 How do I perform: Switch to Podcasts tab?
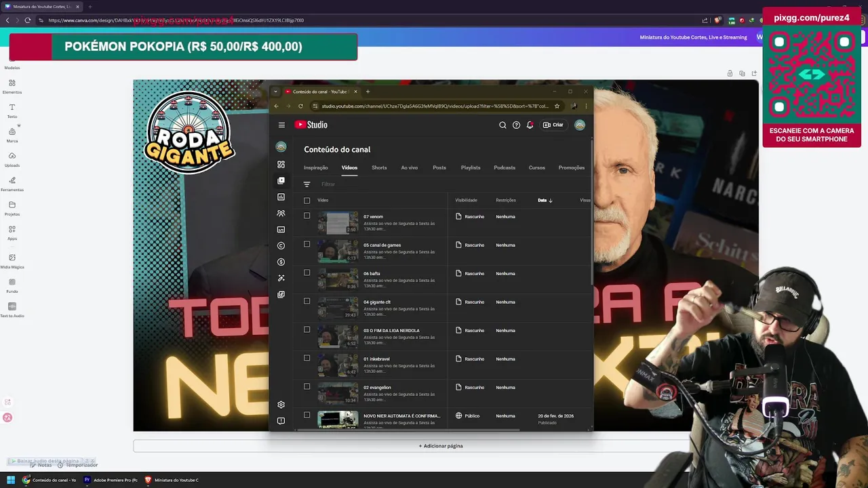click(x=505, y=167)
